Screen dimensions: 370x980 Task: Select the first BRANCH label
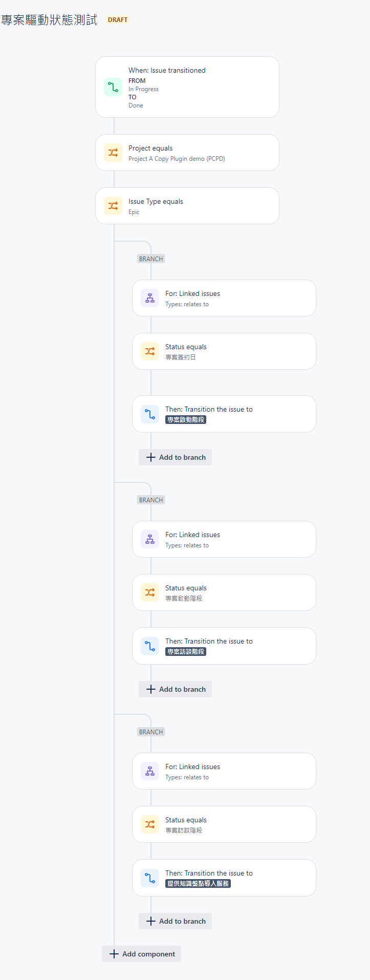pos(151,259)
